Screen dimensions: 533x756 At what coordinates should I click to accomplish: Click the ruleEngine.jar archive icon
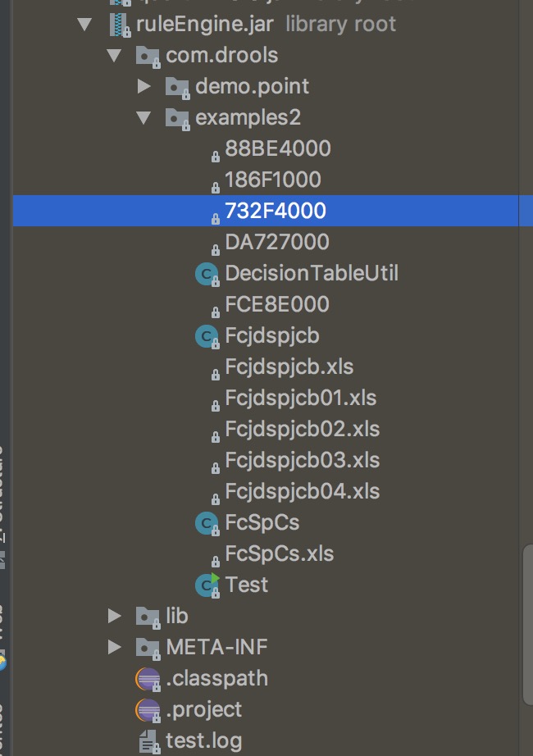point(118,24)
